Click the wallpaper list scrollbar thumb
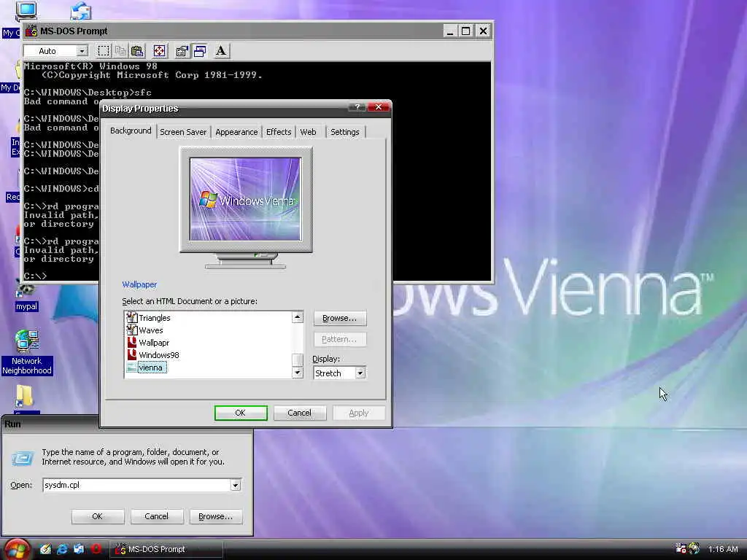Image resolution: width=747 pixels, height=560 pixels. coord(298,360)
